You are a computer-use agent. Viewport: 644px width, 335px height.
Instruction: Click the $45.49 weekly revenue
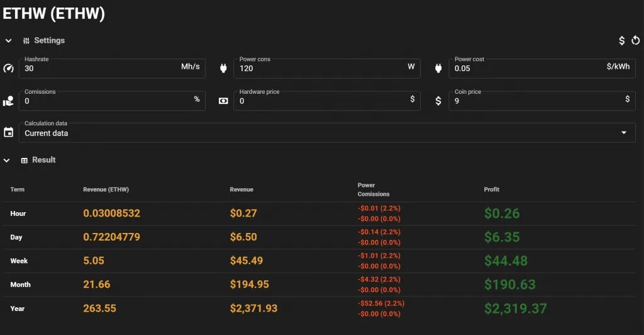click(x=247, y=261)
